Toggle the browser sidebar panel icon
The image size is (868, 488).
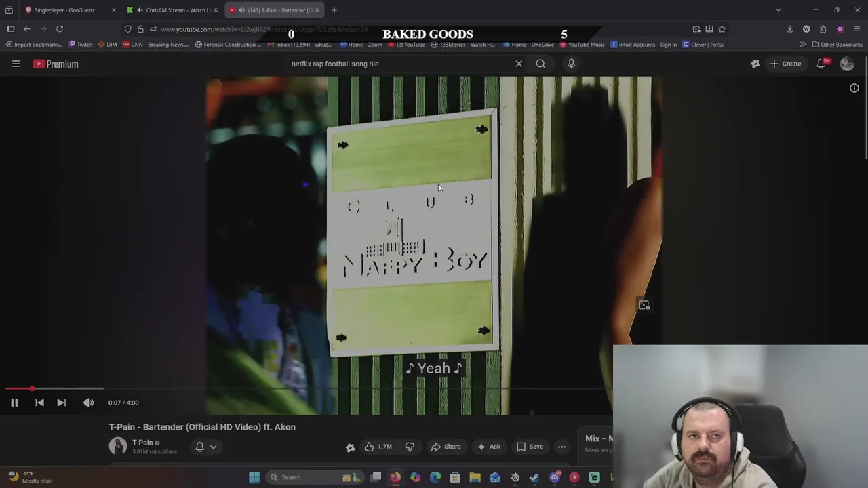pos(10,29)
